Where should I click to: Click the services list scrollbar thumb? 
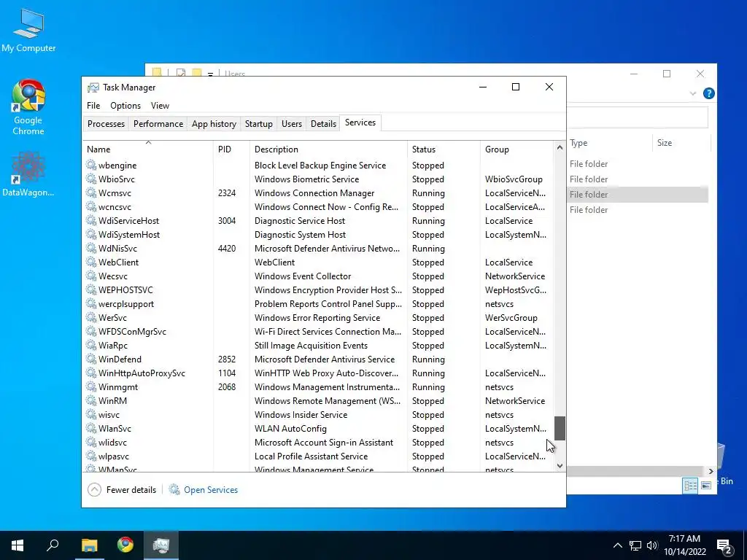tap(560, 428)
